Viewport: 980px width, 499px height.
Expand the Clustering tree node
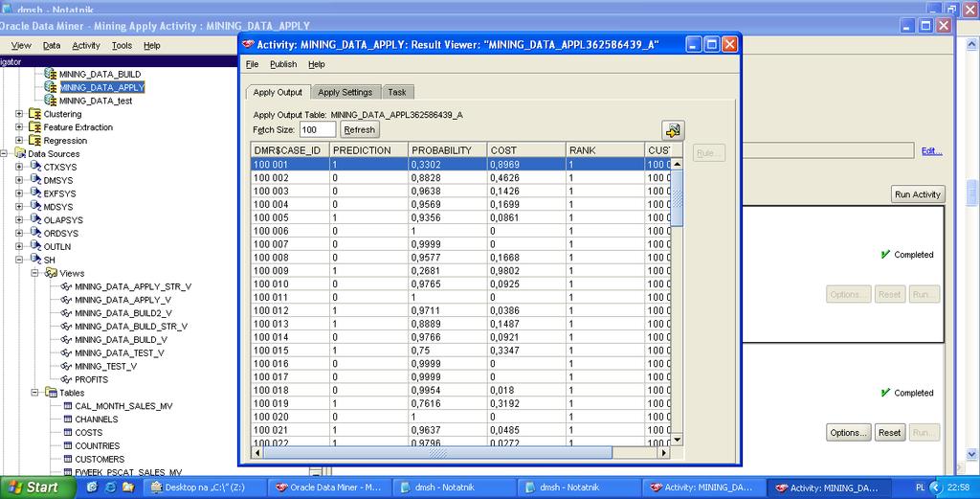(x=19, y=114)
